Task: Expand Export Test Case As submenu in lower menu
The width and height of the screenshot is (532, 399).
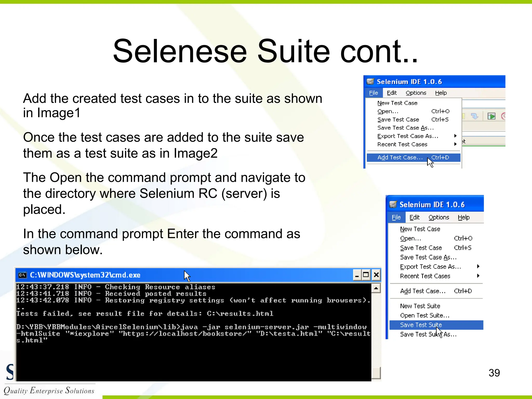Action: [436, 267]
